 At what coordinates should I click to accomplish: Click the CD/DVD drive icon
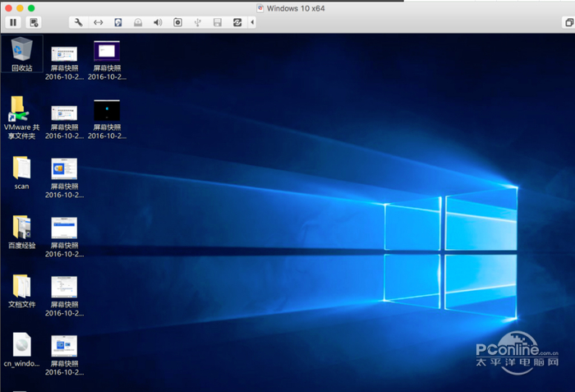[x=138, y=22]
